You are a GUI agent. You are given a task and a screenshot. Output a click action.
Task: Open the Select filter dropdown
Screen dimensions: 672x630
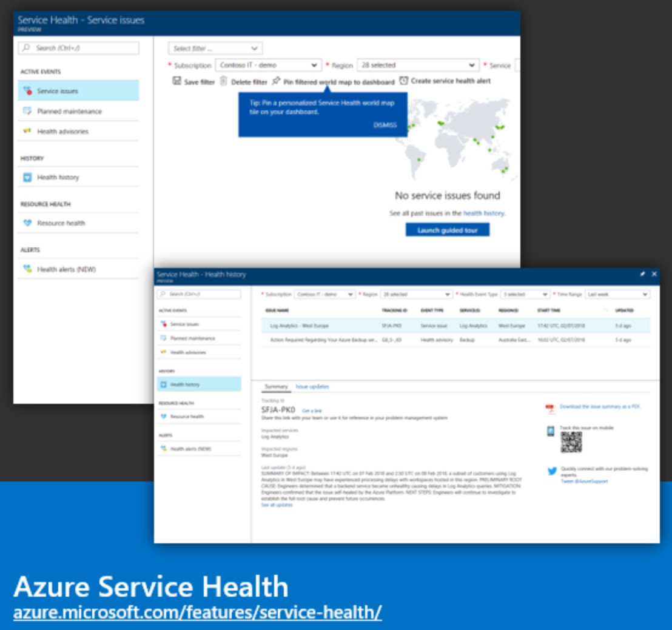(x=215, y=49)
